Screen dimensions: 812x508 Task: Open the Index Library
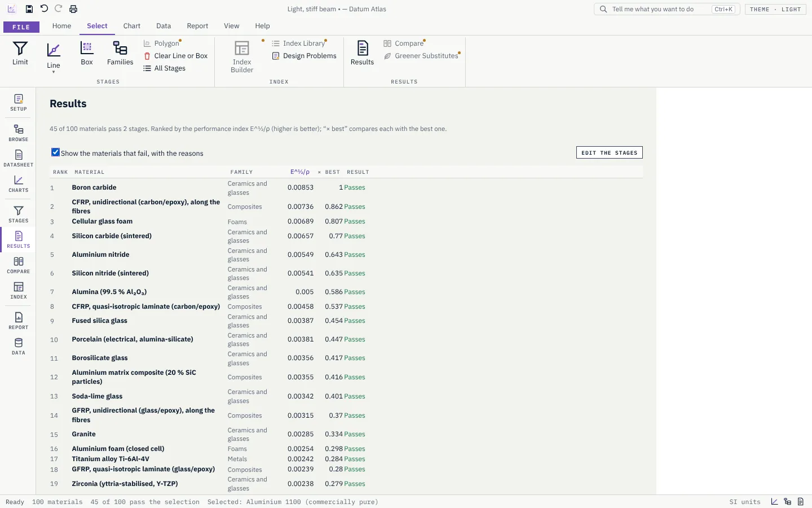(x=298, y=43)
